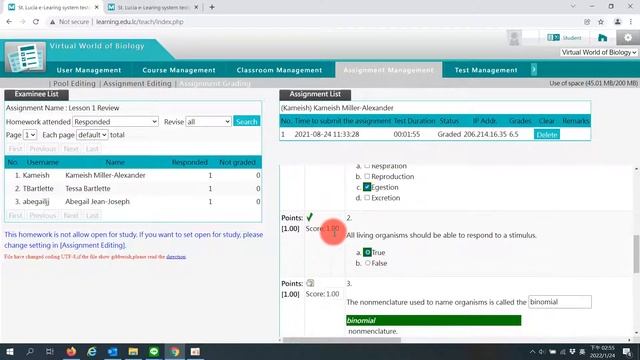The width and height of the screenshot is (640, 360).
Task: Open Windows Start menu
Action: [x=9, y=351]
